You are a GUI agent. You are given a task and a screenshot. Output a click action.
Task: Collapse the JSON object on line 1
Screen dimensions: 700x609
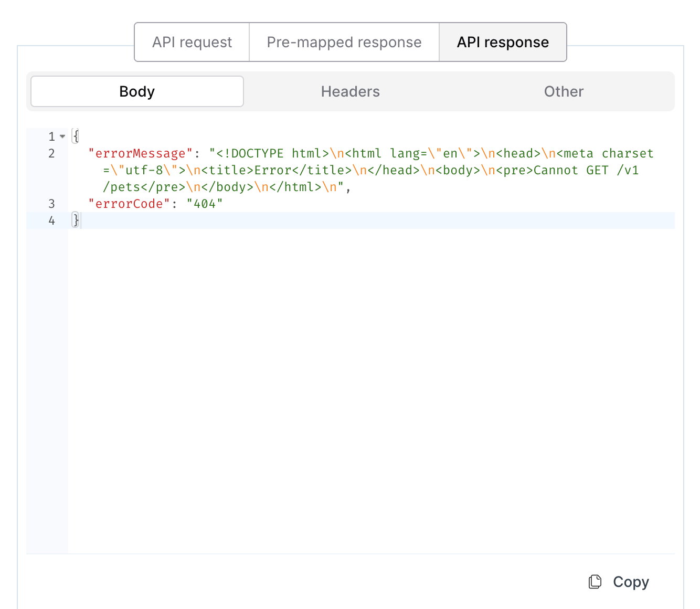click(62, 136)
